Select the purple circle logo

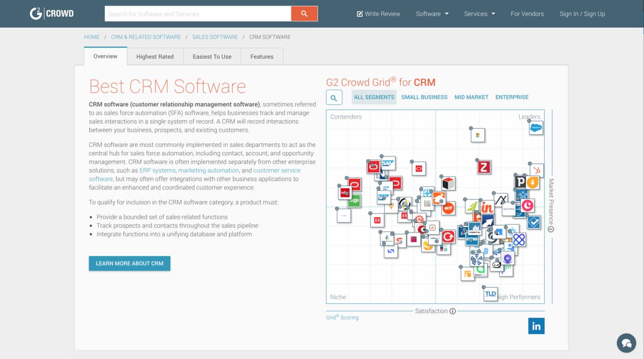point(507,258)
